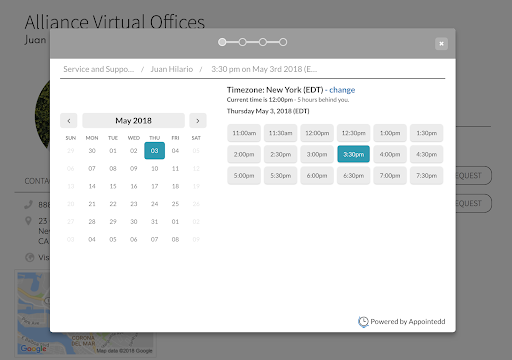The height and width of the screenshot is (360, 512).
Task: Select the 4:30pm time slot
Action: [426, 154]
